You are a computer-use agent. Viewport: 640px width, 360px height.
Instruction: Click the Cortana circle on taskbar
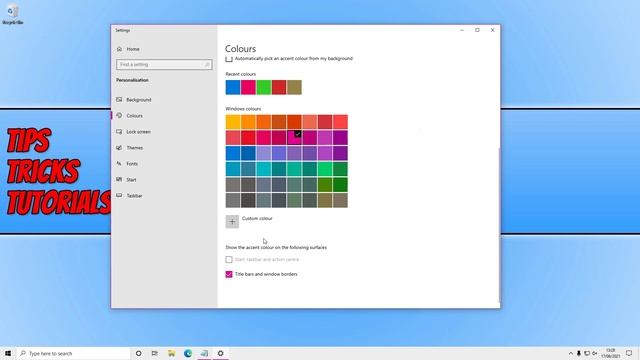tap(138, 353)
